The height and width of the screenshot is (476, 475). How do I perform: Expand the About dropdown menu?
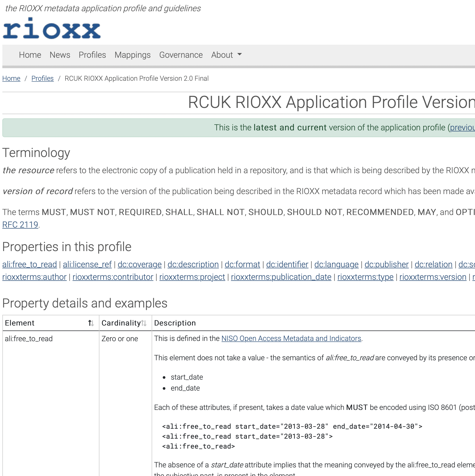(x=227, y=55)
